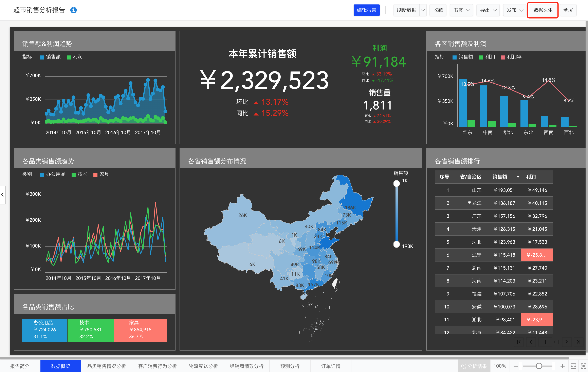Viewport: 588px width, 372px height.
Task: Click the fit-to-width icon in status bar
Action: (x=573, y=366)
